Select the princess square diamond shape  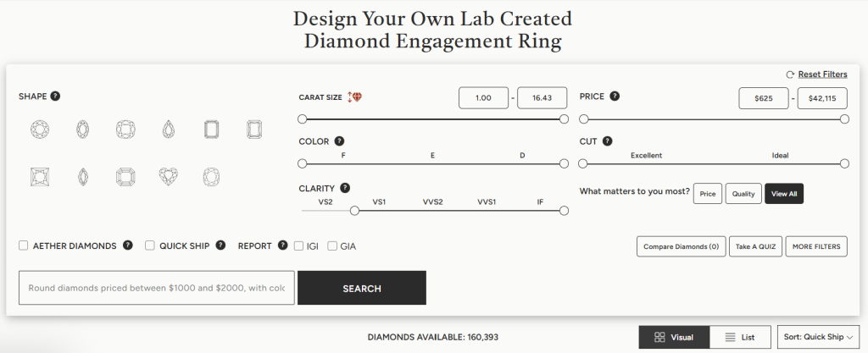coord(40,177)
